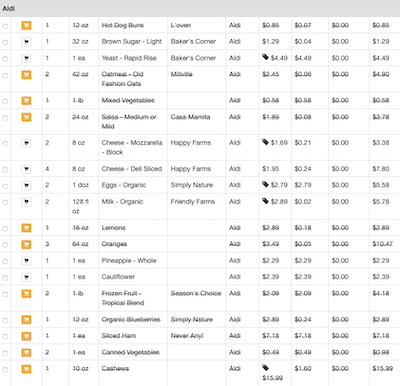
Task: Click the orange cart icon for Mixed Vegetables
Action: pos(26,100)
